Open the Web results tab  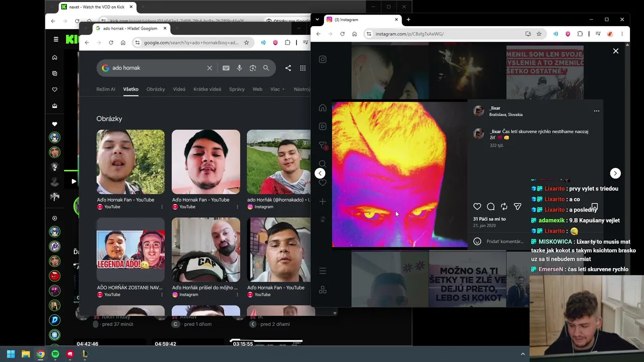[257, 89]
